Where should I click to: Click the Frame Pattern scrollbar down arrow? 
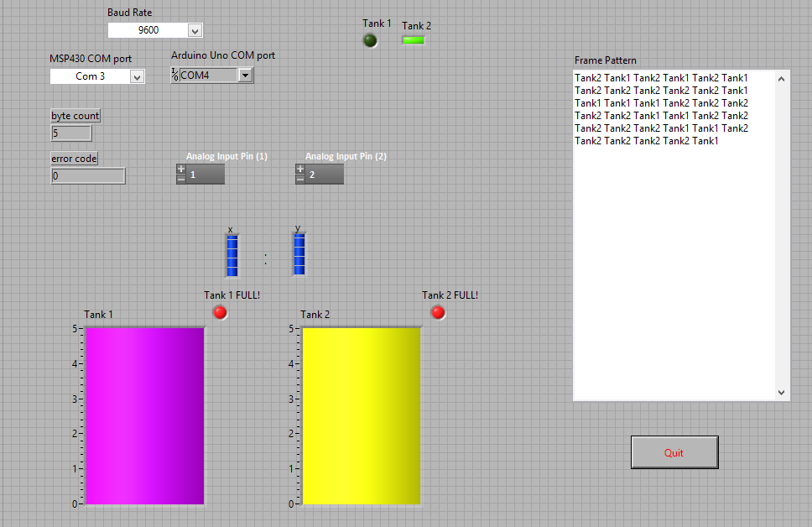(x=781, y=392)
